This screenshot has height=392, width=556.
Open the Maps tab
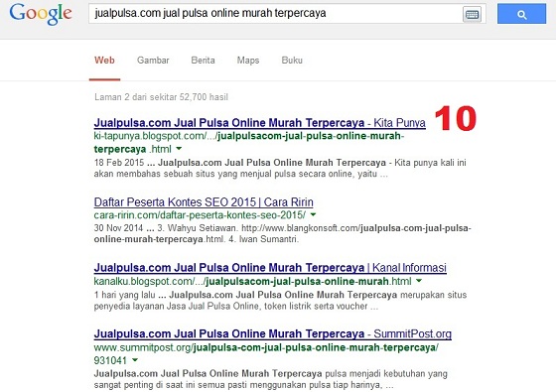[x=248, y=61]
